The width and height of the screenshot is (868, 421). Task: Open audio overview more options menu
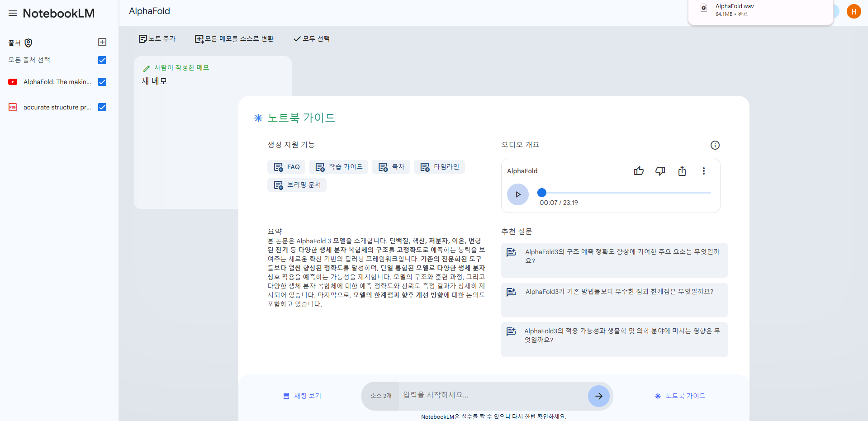tap(704, 171)
